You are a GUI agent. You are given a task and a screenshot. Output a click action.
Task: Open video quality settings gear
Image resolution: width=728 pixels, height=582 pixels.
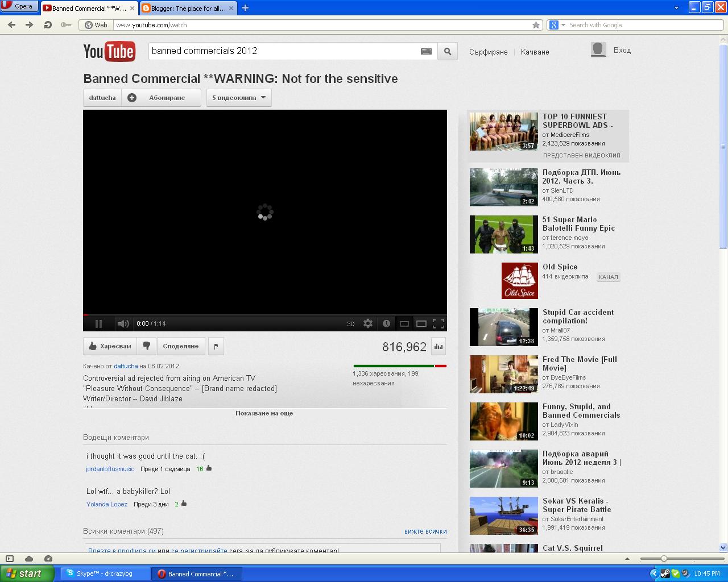click(368, 323)
